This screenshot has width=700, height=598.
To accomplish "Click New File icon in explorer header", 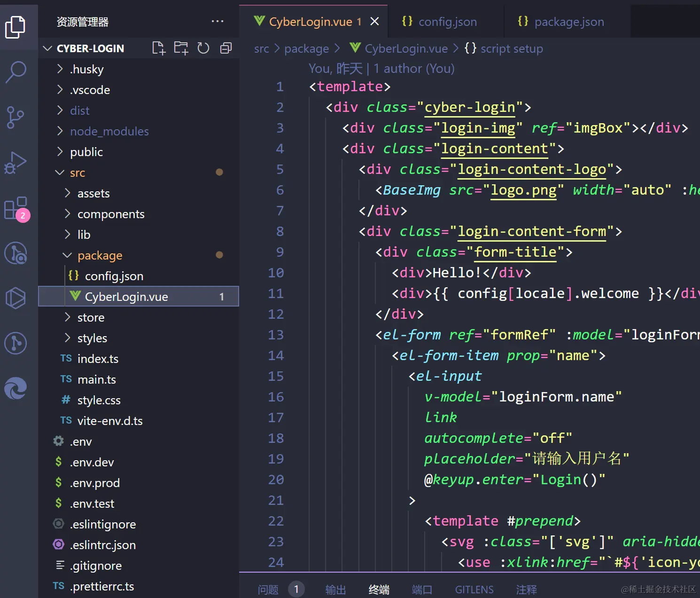I will click(159, 48).
